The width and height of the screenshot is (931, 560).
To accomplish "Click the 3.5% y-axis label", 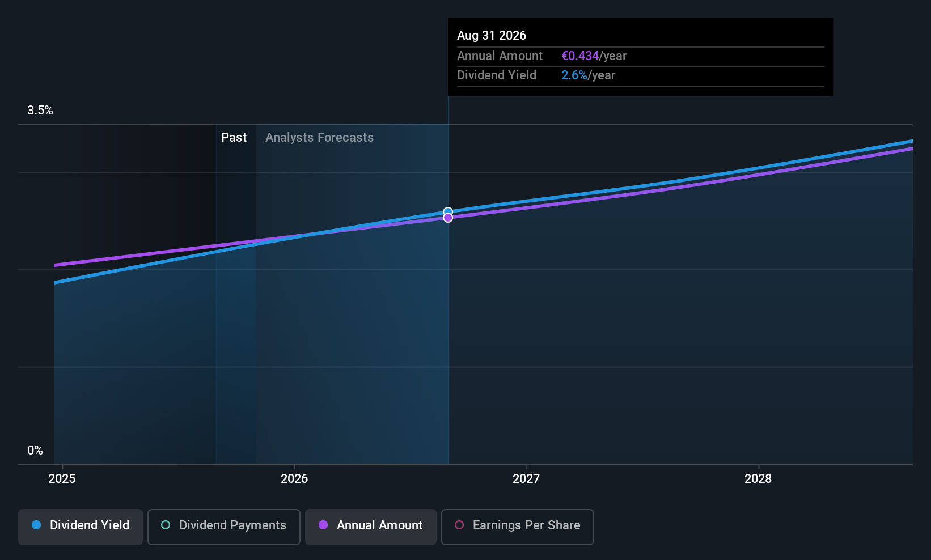I will point(40,111).
